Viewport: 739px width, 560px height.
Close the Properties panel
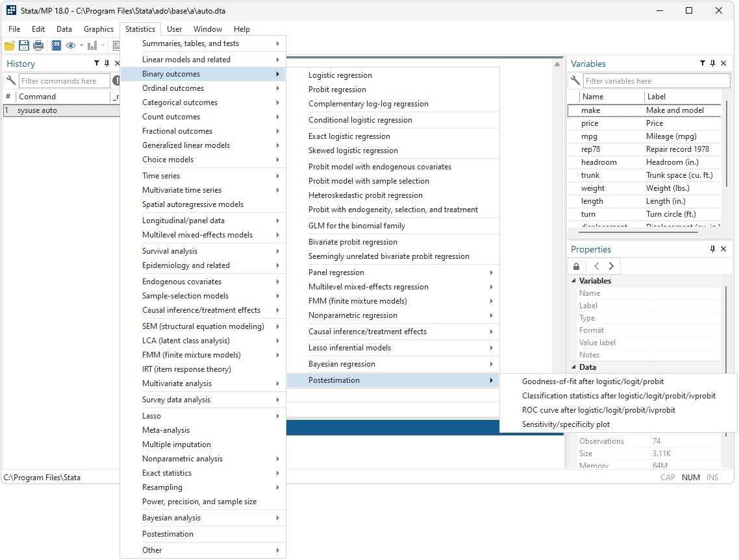pyautogui.click(x=723, y=249)
